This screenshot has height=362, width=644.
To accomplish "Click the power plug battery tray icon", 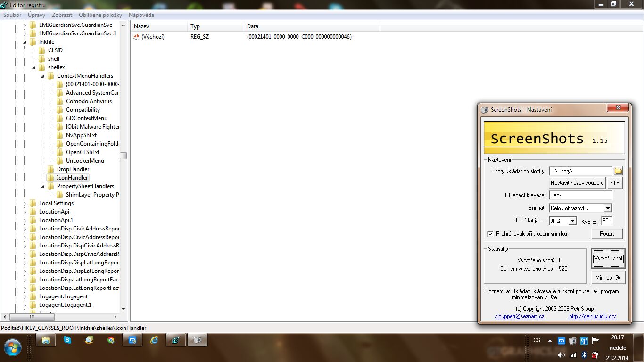I will [x=595, y=355].
